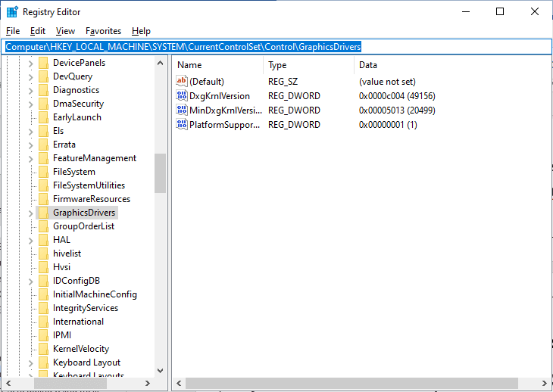This screenshot has width=553, height=392.
Task: Expand the Els key
Action: click(31, 132)
